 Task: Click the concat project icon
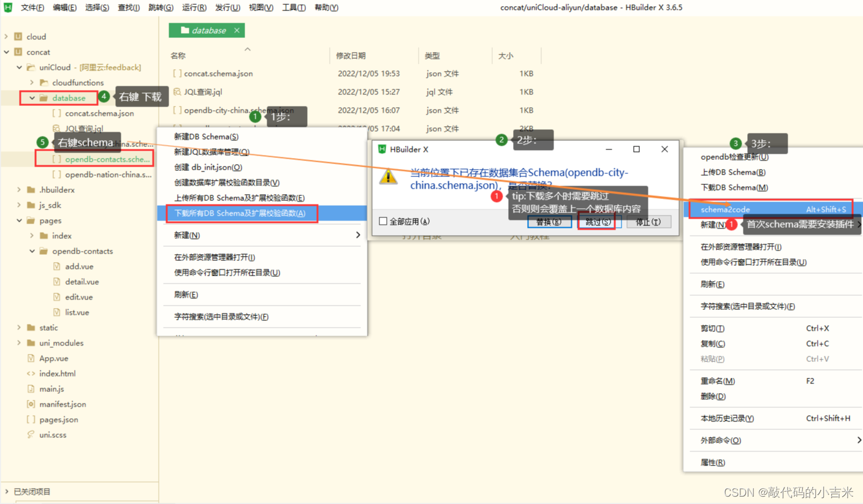pyautogui.click(x=18, y=52)
